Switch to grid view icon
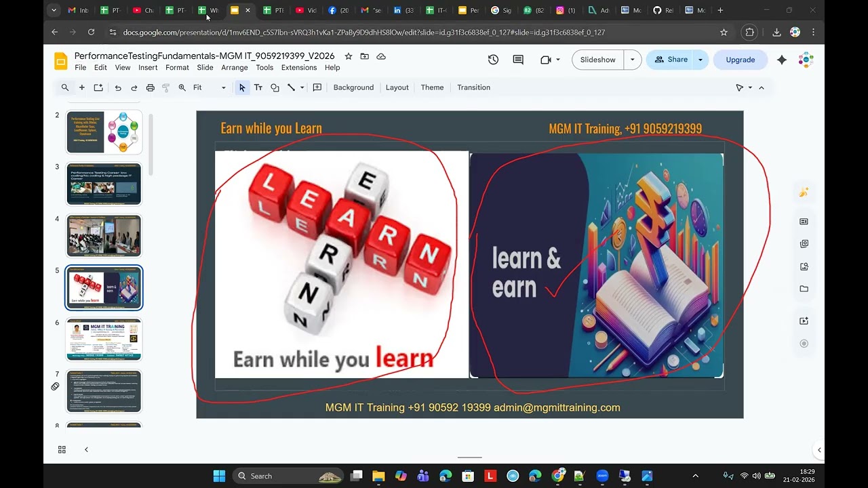The height and width of the screenshot is (488, 868). 62,449
